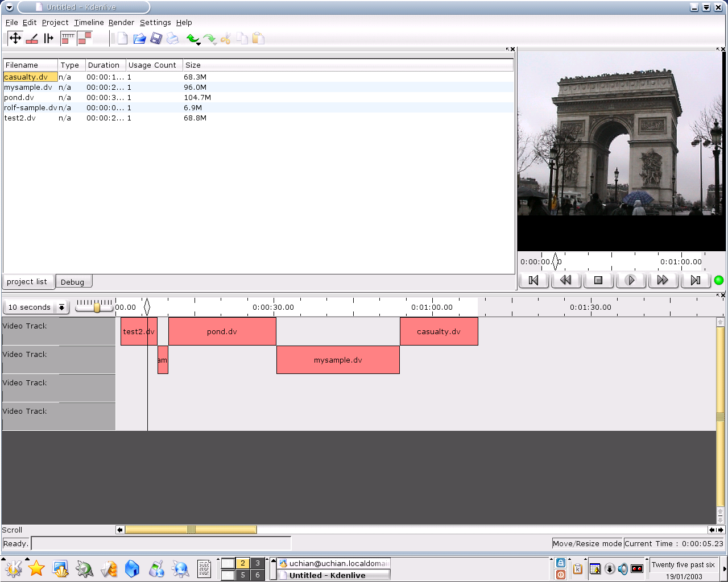The width and height of the screenshot is (728, 582).
Task: Activate the razor cut tool
Action: pyautogui.click(x=32, y=39)
